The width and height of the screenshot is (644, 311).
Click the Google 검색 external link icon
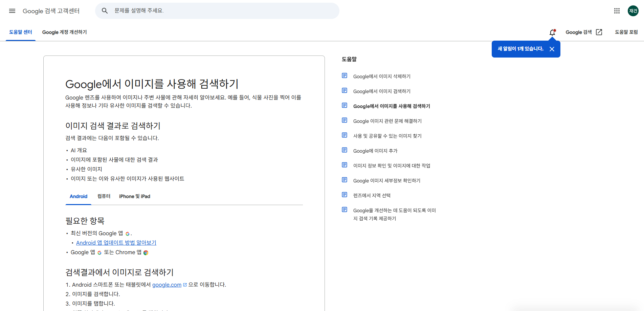599,32
